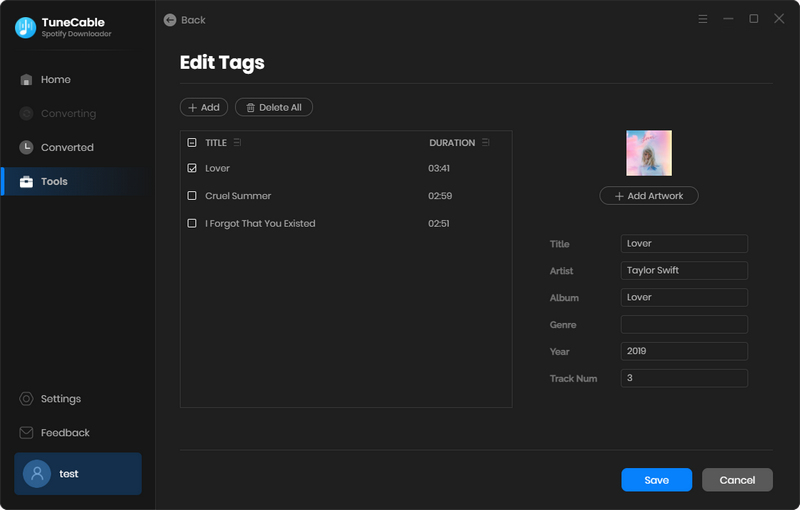Select the I Forgot That You Existed title
800x510 pixels.
260,223
